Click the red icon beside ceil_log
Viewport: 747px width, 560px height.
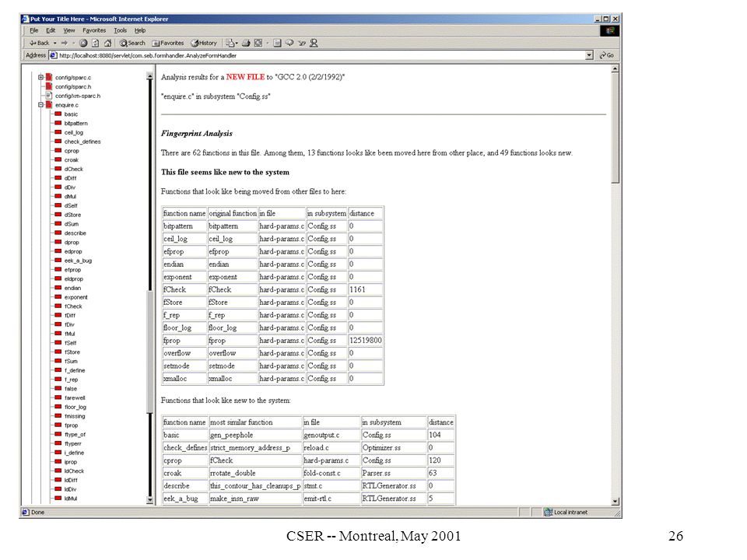(x=58, y=132)
